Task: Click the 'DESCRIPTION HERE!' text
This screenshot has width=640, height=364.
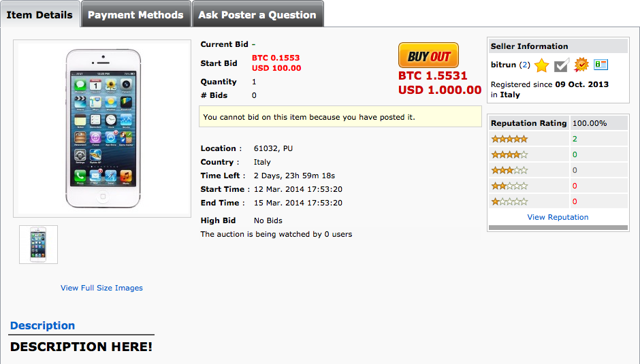Action: [x=81, y=346]
